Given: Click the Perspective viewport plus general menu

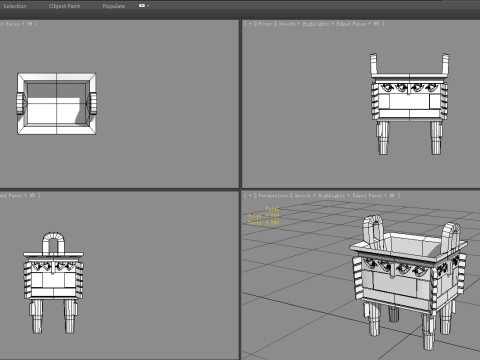Looking at the screenshot, I should pos(250,195).
